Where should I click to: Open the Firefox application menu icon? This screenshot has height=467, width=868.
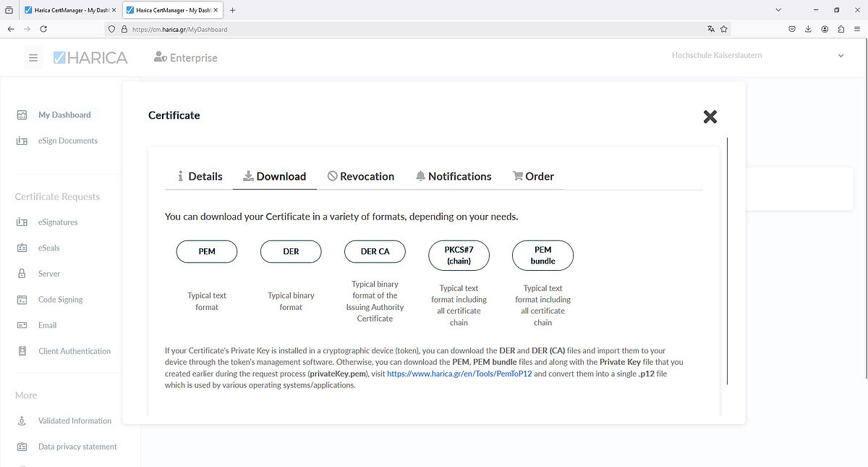[x=857, y=29]
